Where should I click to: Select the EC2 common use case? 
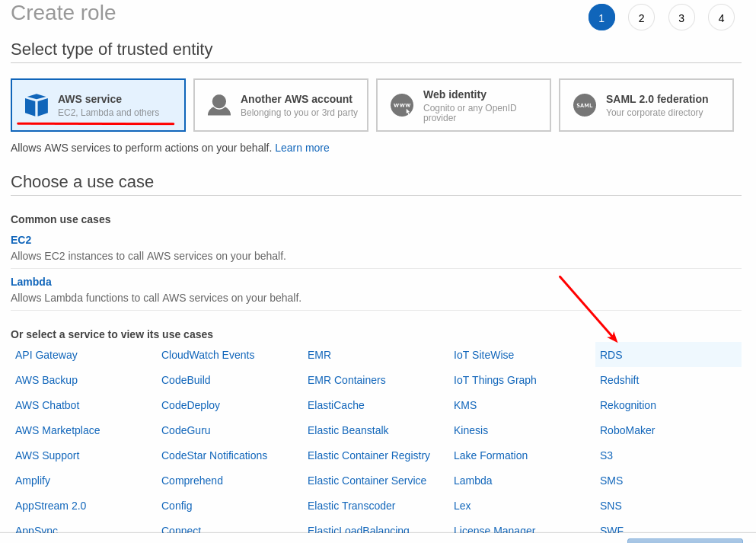[x=21, y=240]
